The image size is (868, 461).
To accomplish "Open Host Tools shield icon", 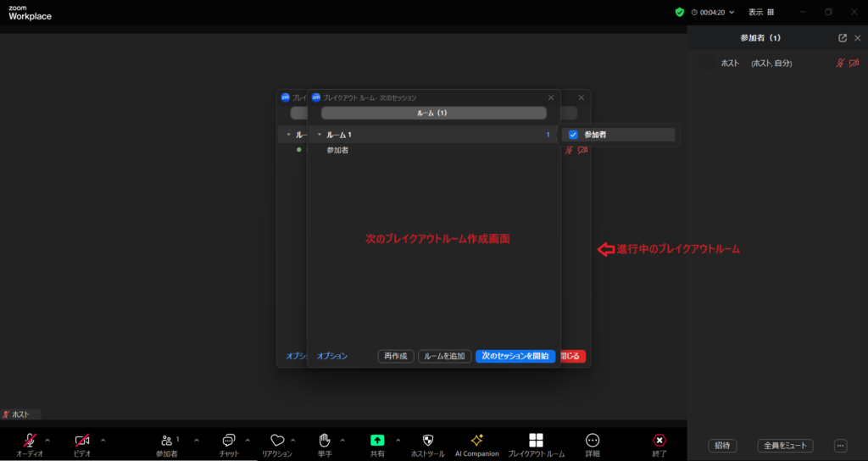I will click(427, 440).
